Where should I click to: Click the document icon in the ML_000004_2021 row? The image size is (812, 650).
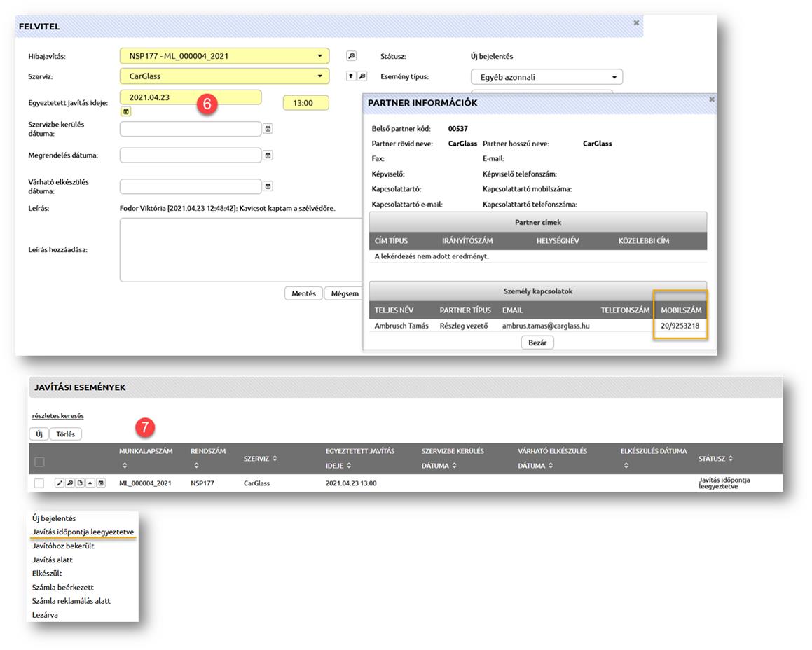tap(81, 483)
